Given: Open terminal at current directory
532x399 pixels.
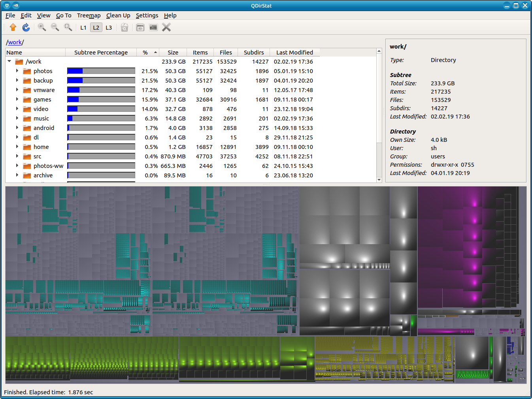Looking at the screenshot, I should click(x=153, y=27).
